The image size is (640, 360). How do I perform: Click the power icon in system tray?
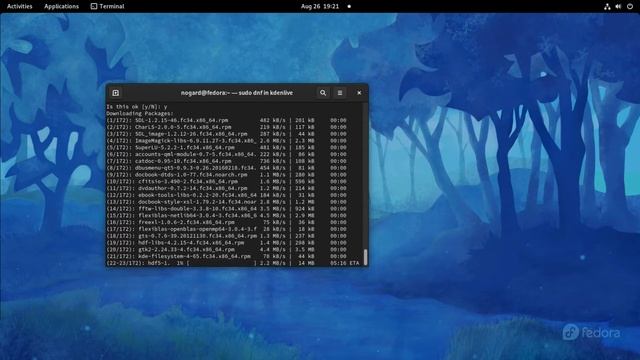point(629,6)
